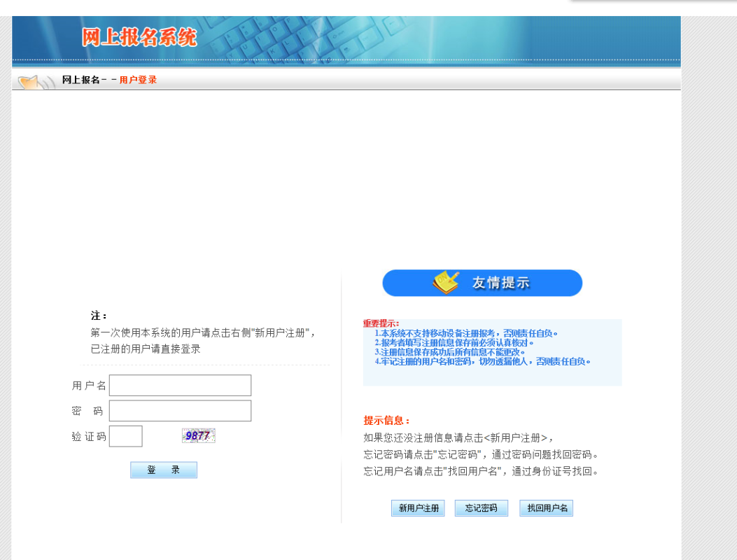
Task: Click the 友情提示 banner text
Action: pyautogui.click(x=500, y=283)
